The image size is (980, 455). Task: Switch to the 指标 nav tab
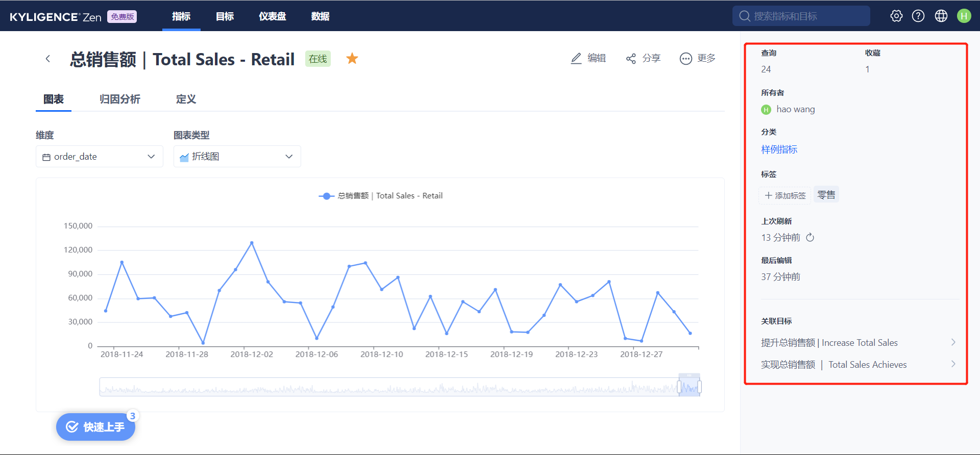tap(181, 16)
